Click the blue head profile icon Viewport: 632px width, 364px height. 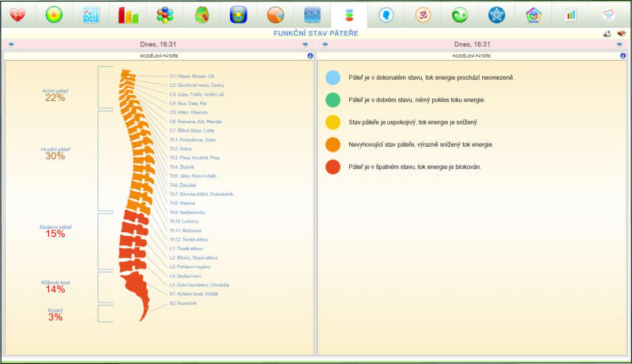tap(386, 14)
